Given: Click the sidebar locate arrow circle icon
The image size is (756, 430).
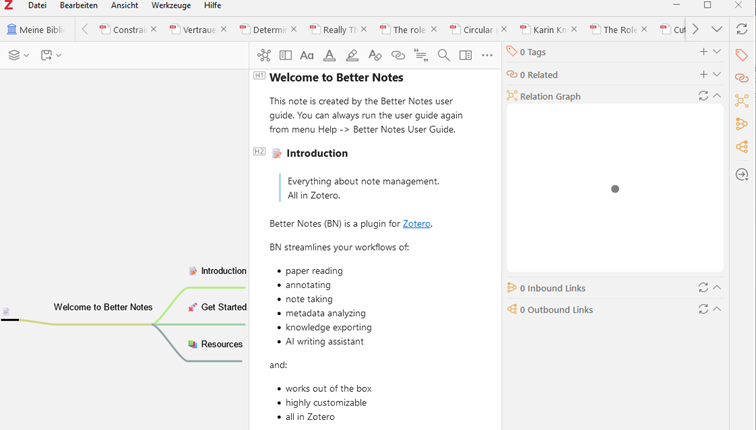Looking at the screenshot, I should pos(742,174).
